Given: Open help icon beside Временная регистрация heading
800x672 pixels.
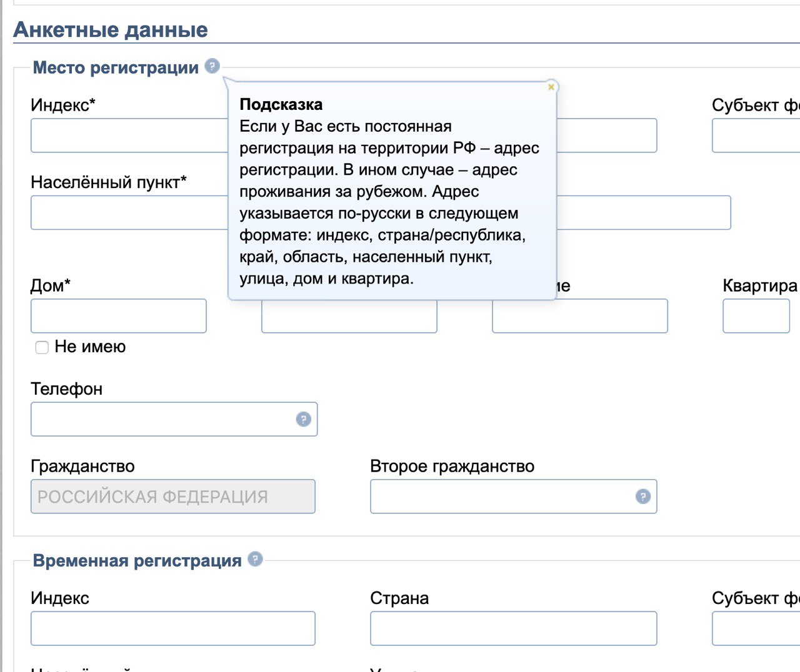Looking at the screenshot, I should click(x=255, y=559).
